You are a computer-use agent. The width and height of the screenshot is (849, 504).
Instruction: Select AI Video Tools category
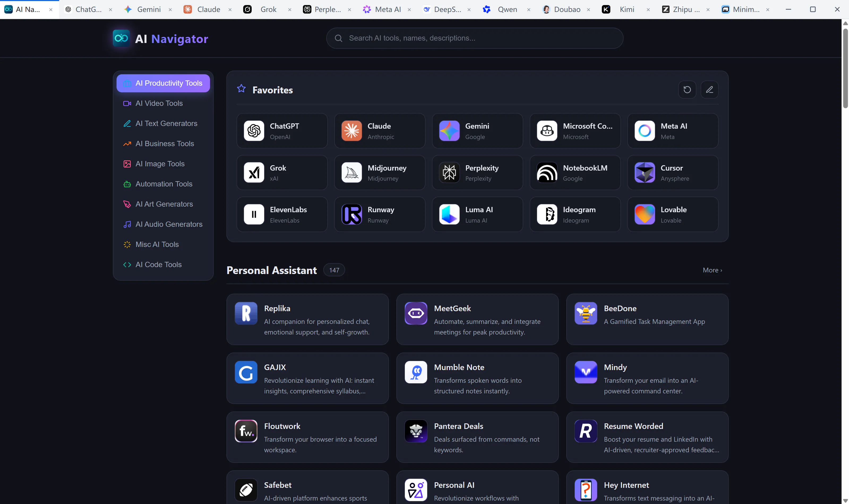pos(163,103)
